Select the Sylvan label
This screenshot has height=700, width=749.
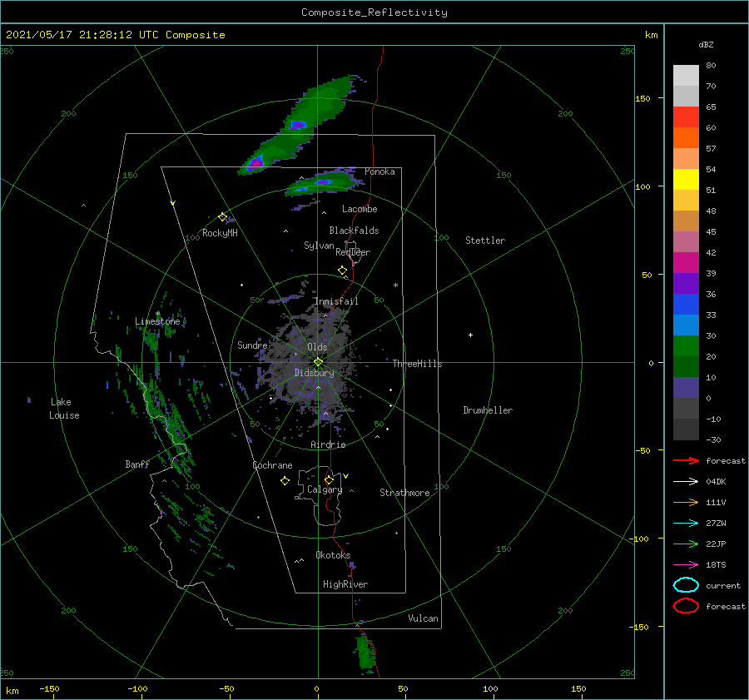point(319,246)
